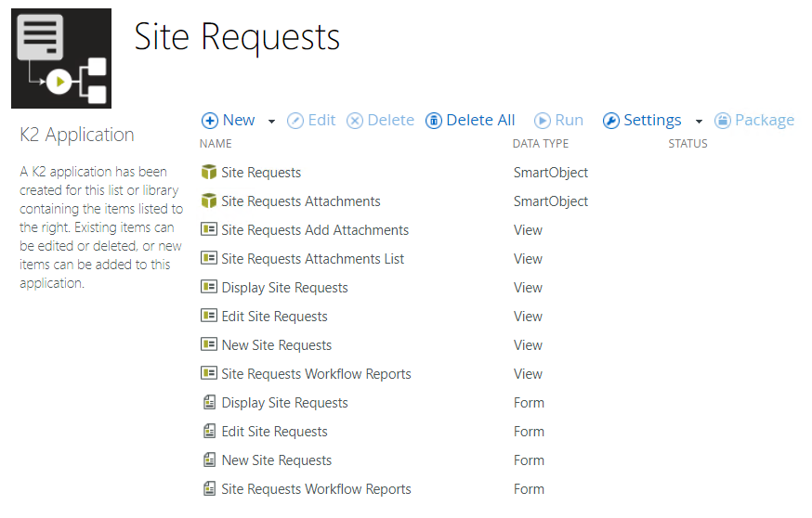The image size is (812, 518).
Task: Click the K2 Application heading
Action: [x=76, y=135]
